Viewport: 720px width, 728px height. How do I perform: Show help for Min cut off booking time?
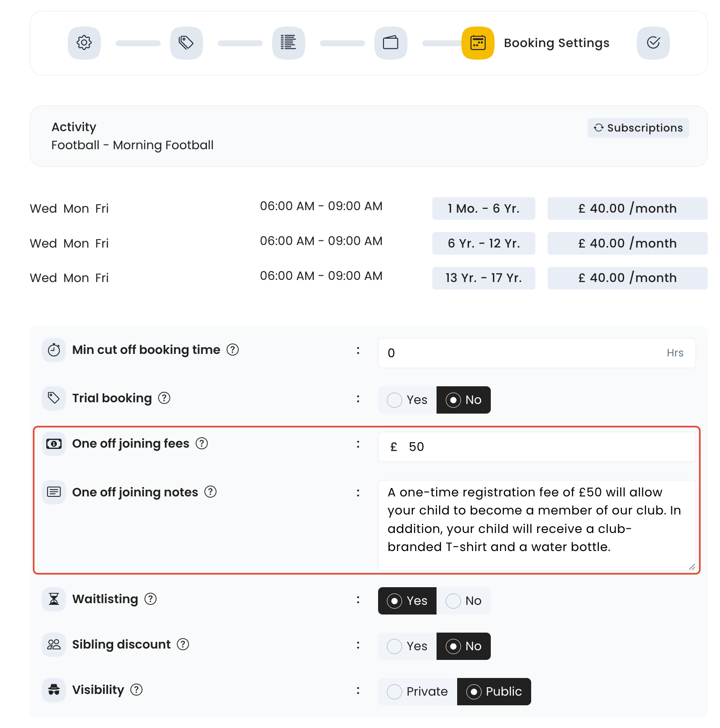click(233, 350)
